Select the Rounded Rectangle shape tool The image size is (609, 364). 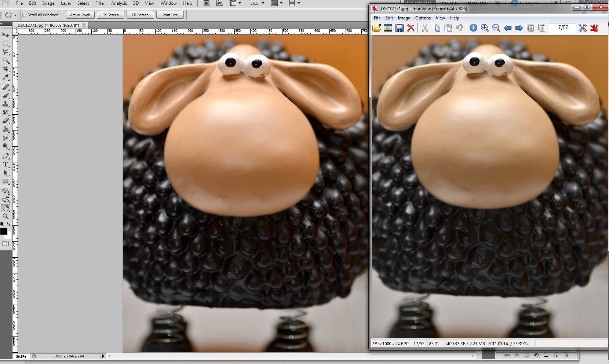[6, 181]
